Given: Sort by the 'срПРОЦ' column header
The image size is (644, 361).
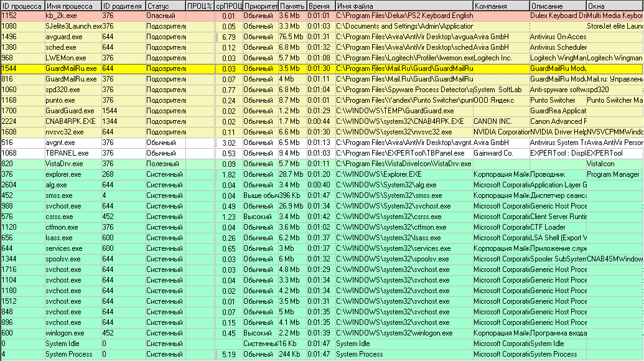Looking at the screenshot, I should [x=229, y=6].
